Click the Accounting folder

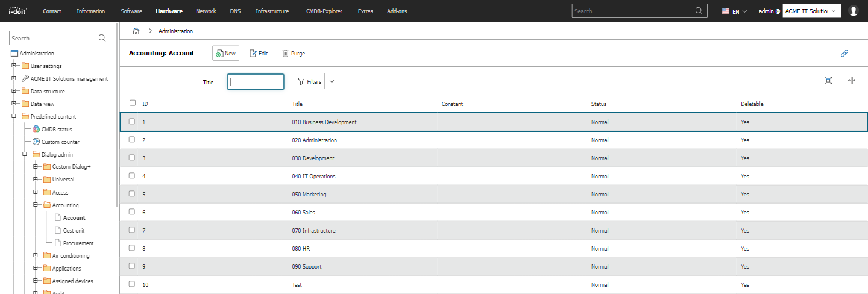(65, 205)
